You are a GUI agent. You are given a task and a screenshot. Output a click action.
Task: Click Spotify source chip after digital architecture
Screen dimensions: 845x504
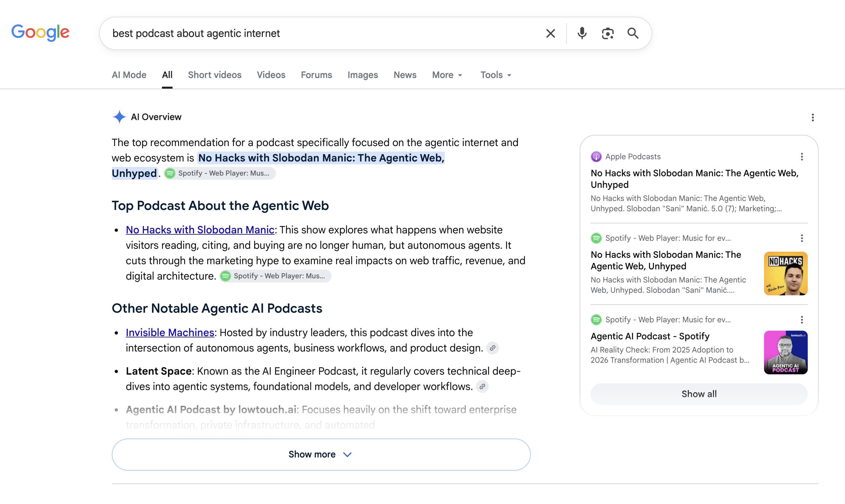point(275,276)
